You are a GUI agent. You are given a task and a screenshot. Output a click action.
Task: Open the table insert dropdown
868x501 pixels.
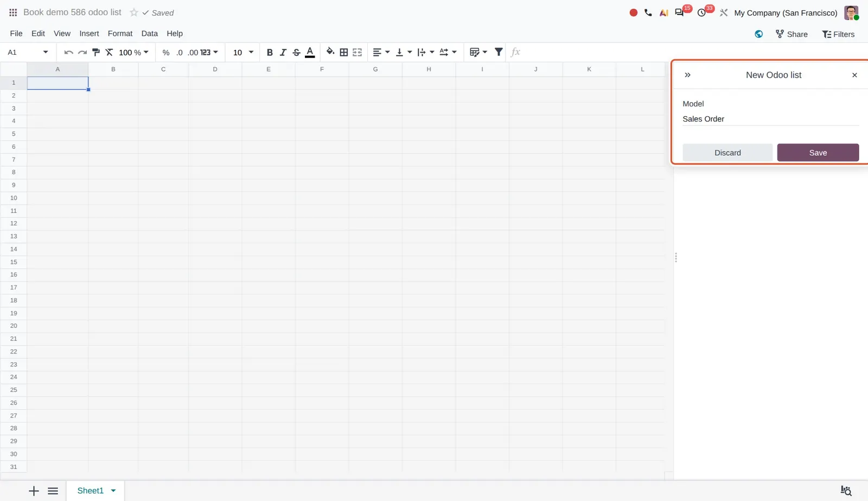(478, 53)
